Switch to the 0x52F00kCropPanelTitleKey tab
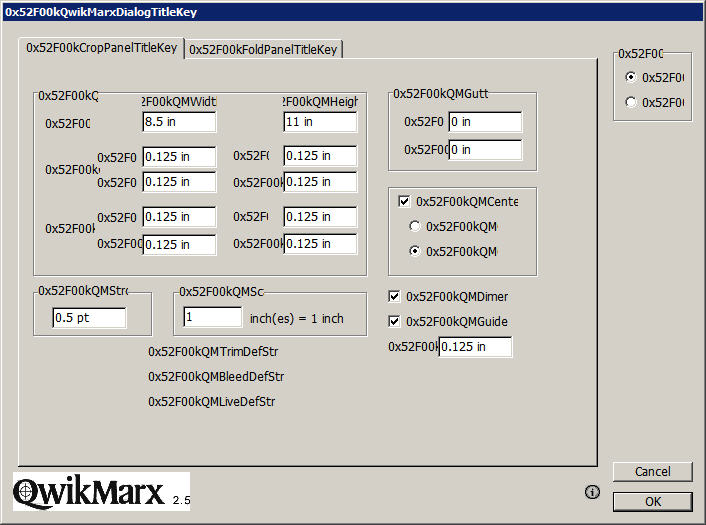 pyautogui.click(x=101, y=48)
